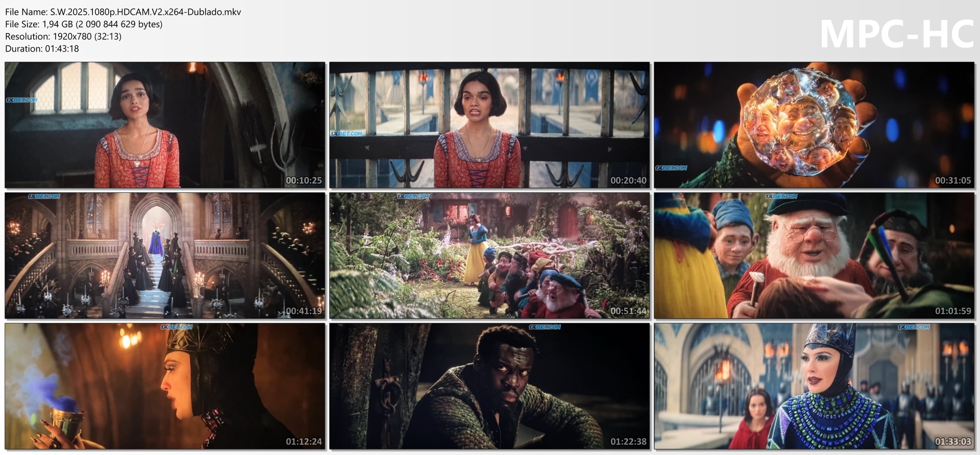Click the File Name line with the .mkv name
Image resolution: width=980 pixels, height=455 pixels.
click(123, 12)
